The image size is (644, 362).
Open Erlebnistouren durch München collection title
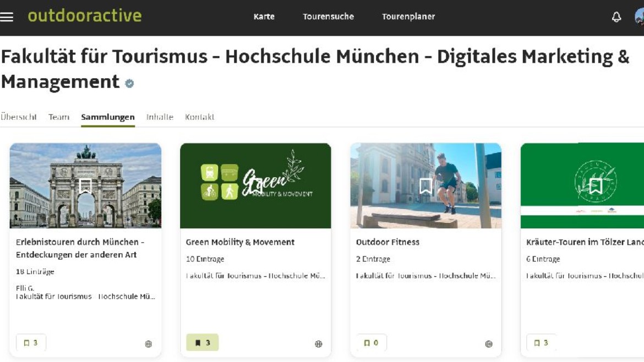coord(80,248)
